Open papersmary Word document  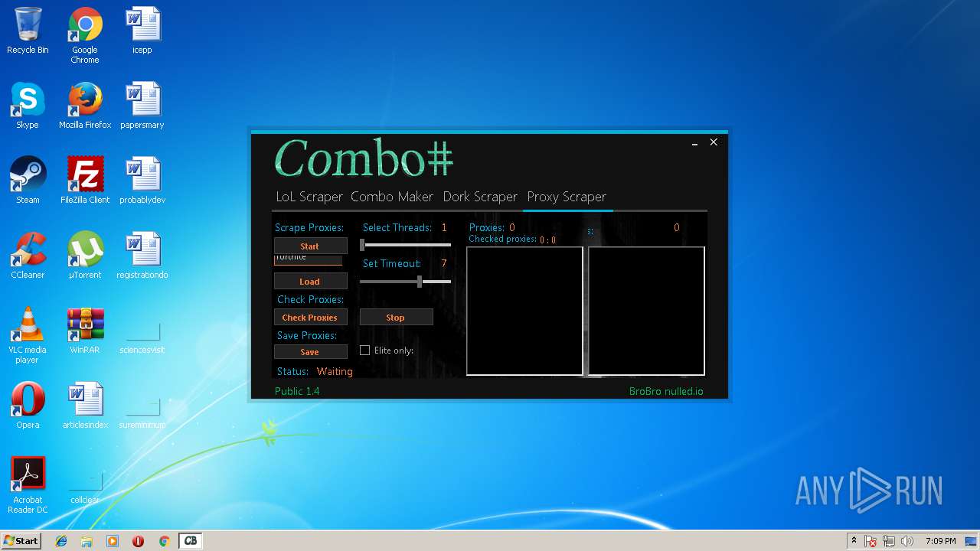pos(142,106)
